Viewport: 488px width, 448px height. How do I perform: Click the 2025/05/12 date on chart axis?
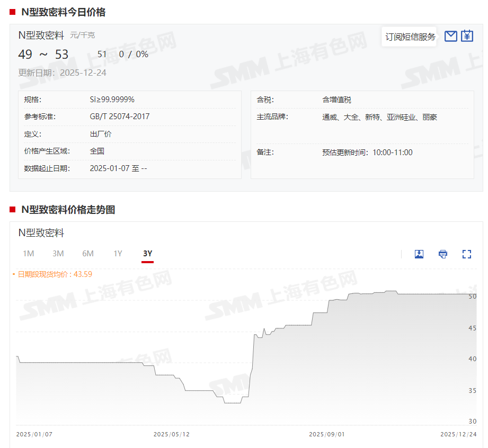pos(172,434)
